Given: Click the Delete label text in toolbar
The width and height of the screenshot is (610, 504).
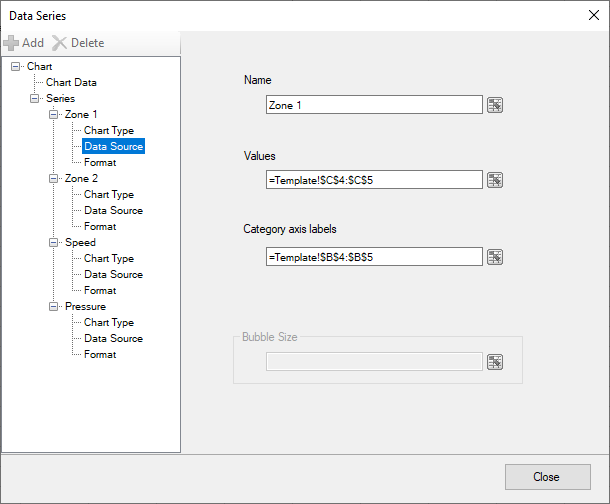Looking at the screenshot, I should pyautogui.click(x=88, y=43).
